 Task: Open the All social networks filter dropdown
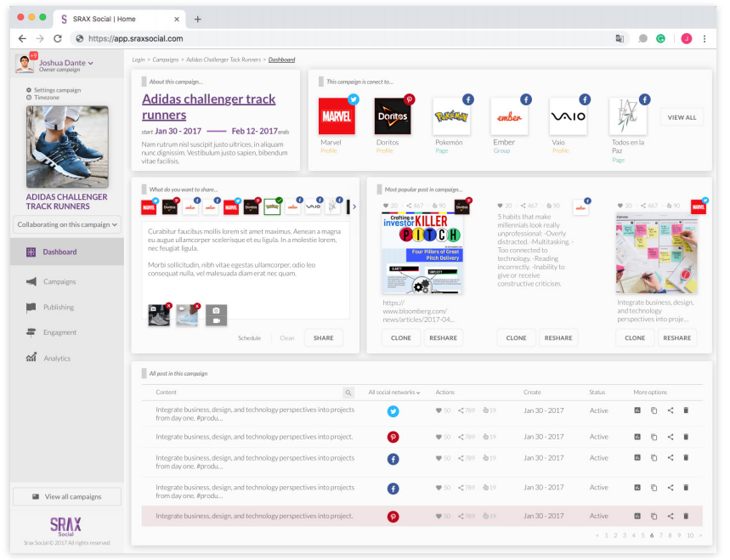tap(394, 393)
